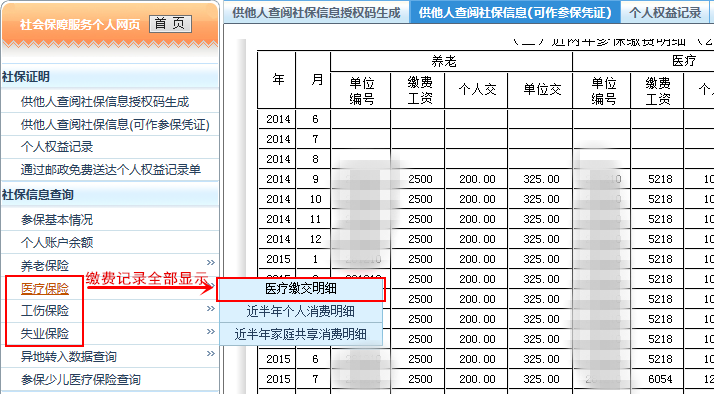Expand the 工伤保险 submenu chevron

(x=210, y=309)
